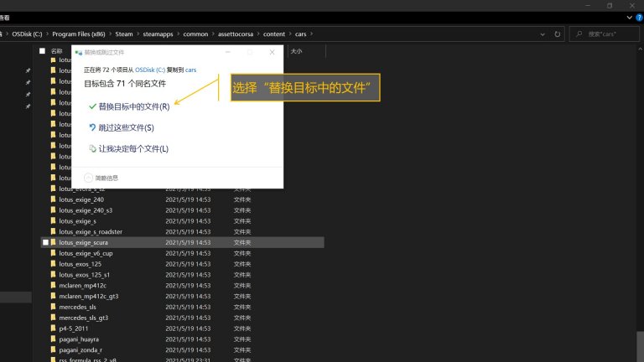Go to steamapps breadcrumb
The image size is (644, 362).
158,34
